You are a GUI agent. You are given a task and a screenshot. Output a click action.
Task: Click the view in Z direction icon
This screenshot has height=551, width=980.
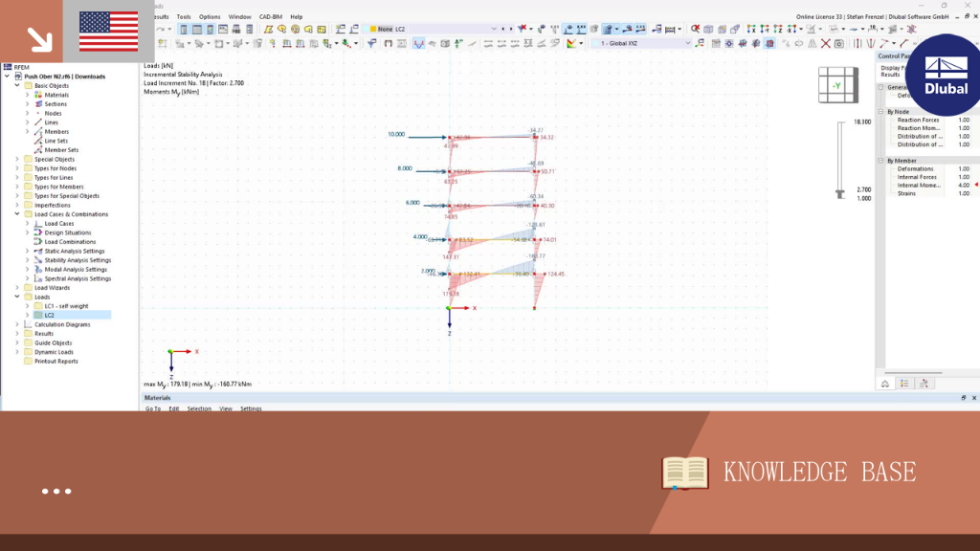click(x=778, y=29)
